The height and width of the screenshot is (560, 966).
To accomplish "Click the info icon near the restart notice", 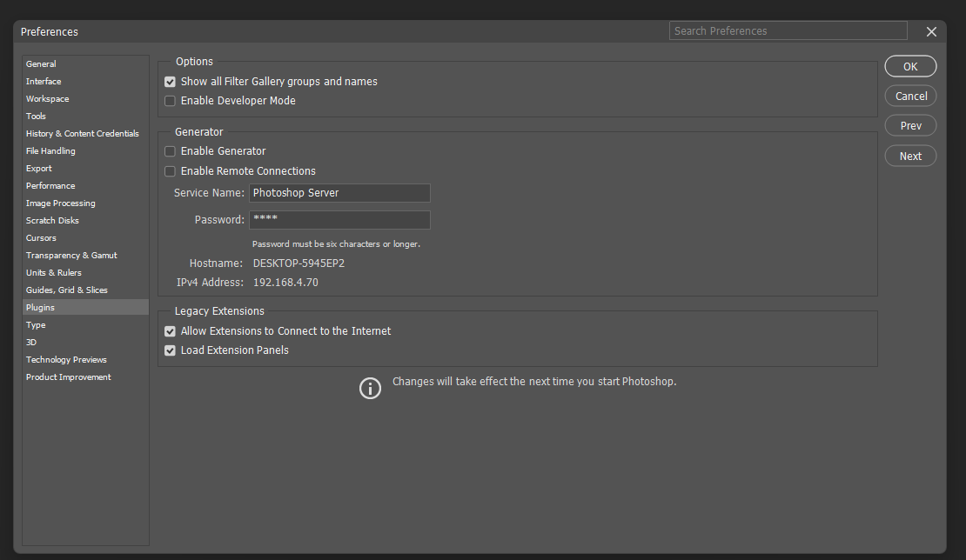I will [x=370, y=388].
